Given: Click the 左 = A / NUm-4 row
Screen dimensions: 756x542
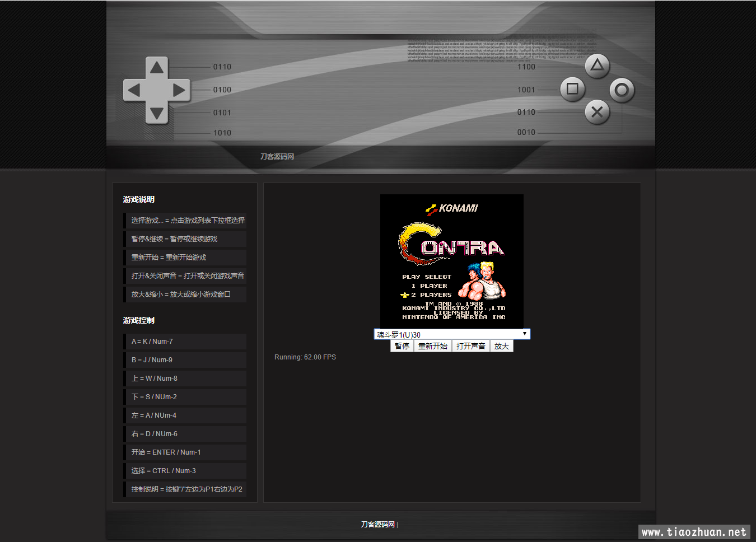Looking at the screenshot, I should 185,415.
